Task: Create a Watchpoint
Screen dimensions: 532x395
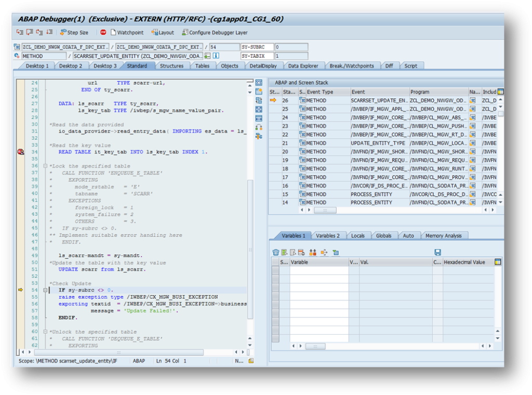Action: point(127,33)
